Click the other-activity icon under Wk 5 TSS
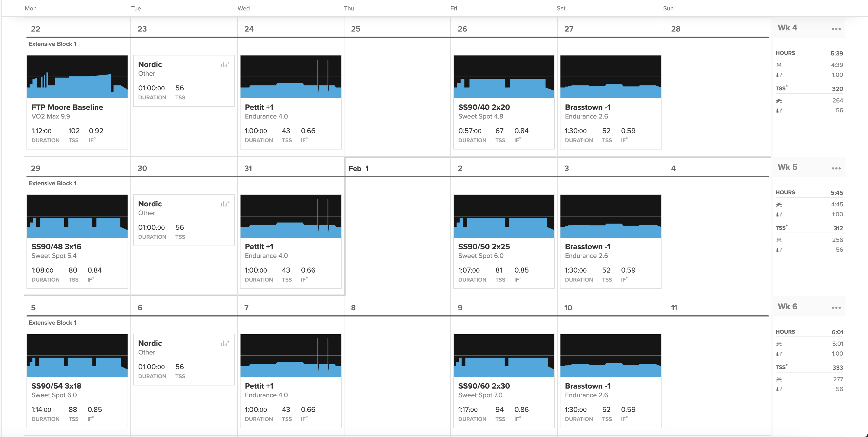 [x=779, y=250]
